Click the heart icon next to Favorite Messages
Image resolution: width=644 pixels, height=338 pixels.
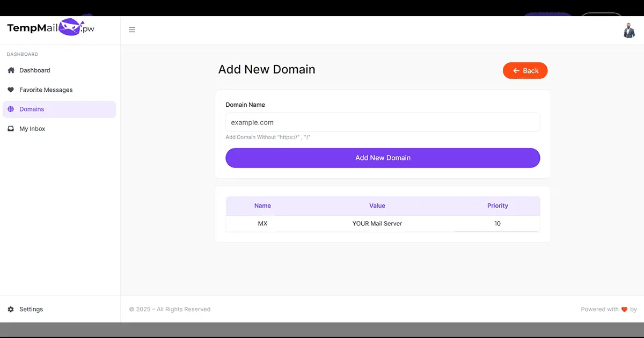[11, 90]
